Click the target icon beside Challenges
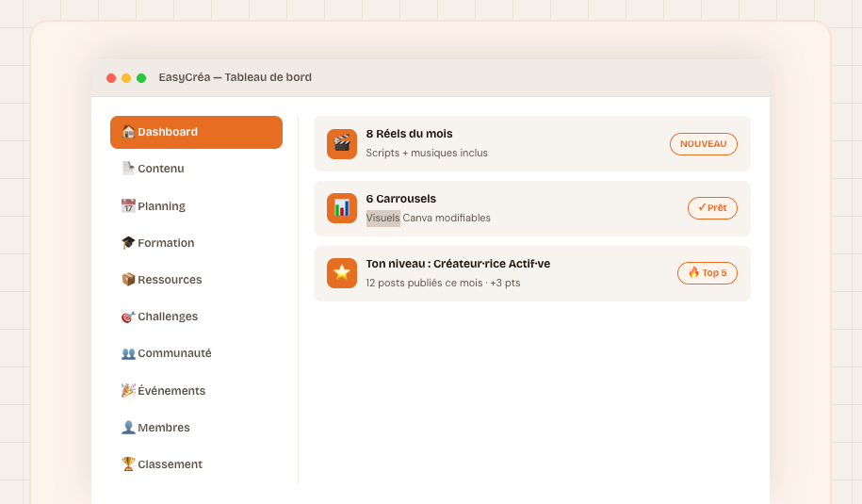Image resolution: width=862 pixels, height=504 pixels. pos(128,317)
